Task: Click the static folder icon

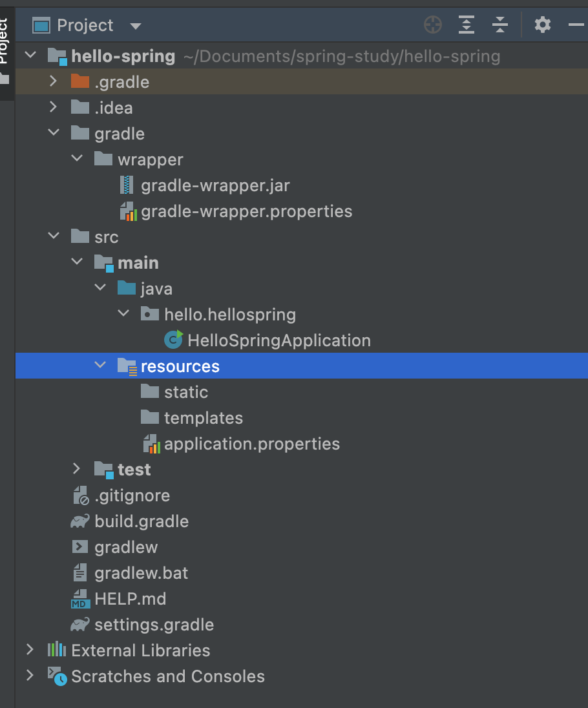Action: pos(150,391)
